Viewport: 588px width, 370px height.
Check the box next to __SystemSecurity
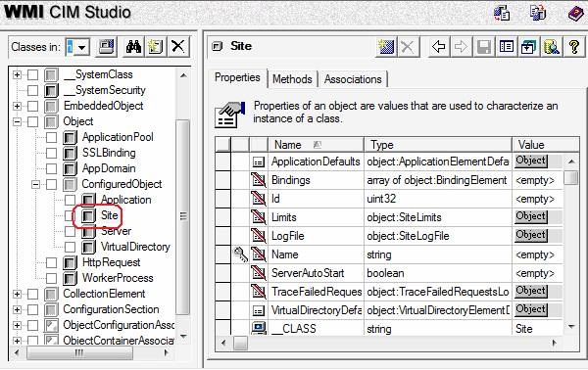[33, 91]
